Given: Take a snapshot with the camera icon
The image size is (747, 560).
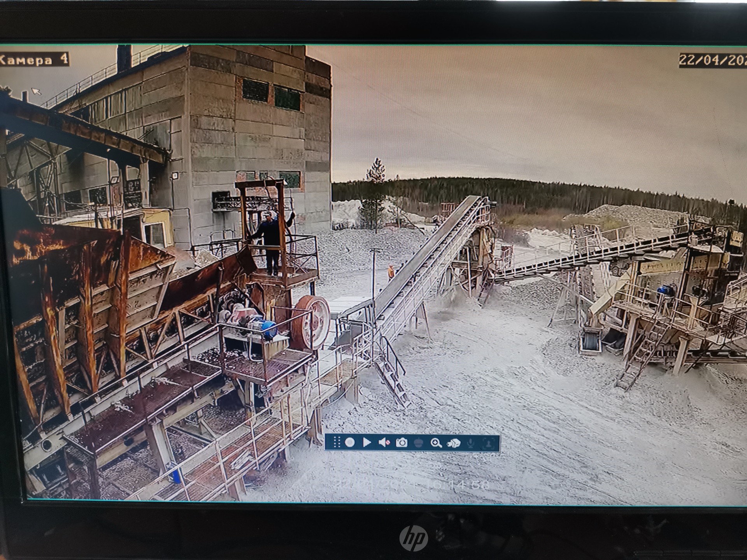Looking at the screenshot, I should pos(402,443).
